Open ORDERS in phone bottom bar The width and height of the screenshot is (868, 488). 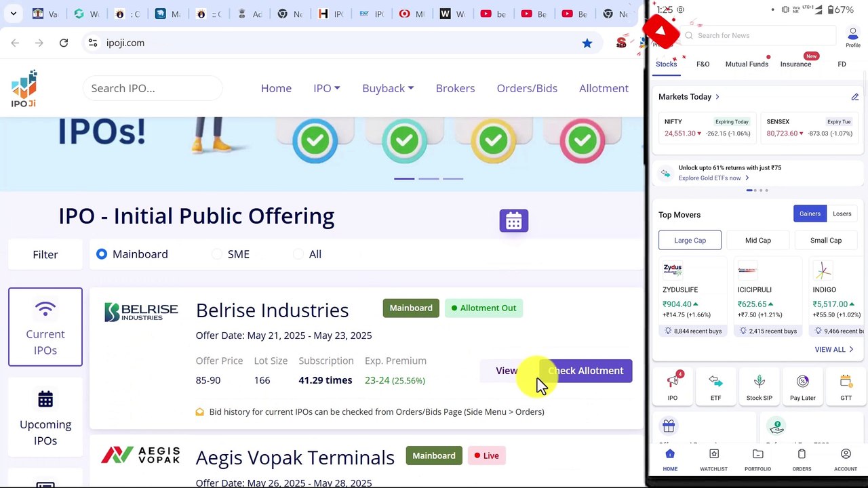[802, 460]
